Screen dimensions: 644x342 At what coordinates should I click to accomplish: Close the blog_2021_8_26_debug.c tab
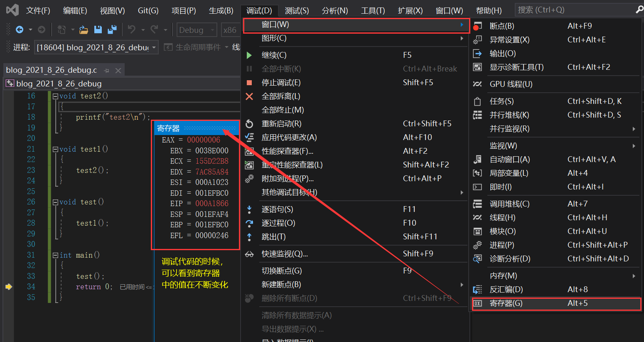tap(118, 71)
